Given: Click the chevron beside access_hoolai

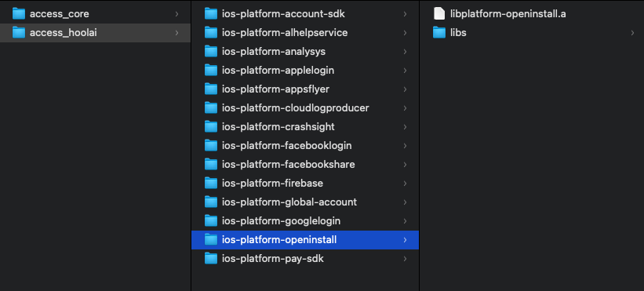Looking at the screenshot, I should coord(176,33).
